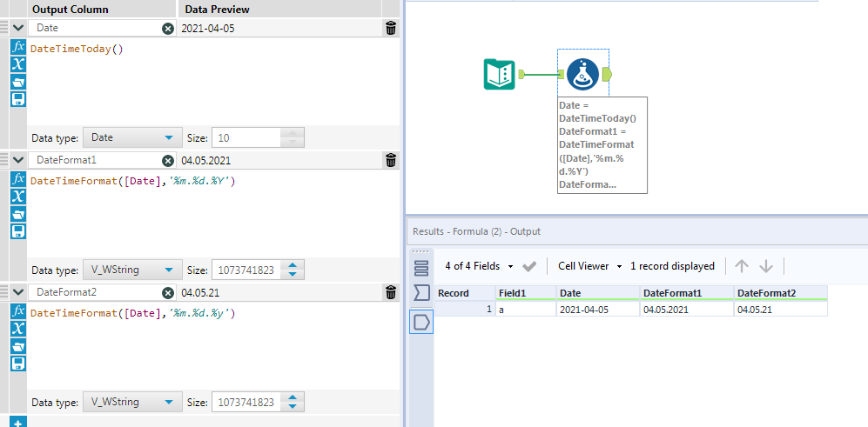This screenshot has width=868, height=427.
Task: Open Data type dropdown for DateFormat2
Action: click(x=132, y=402)
